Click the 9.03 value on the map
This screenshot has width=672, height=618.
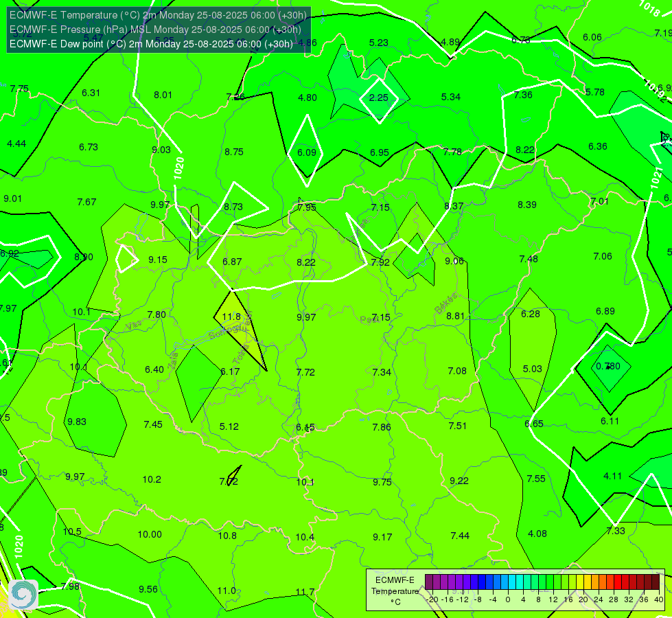coord(161,150)
